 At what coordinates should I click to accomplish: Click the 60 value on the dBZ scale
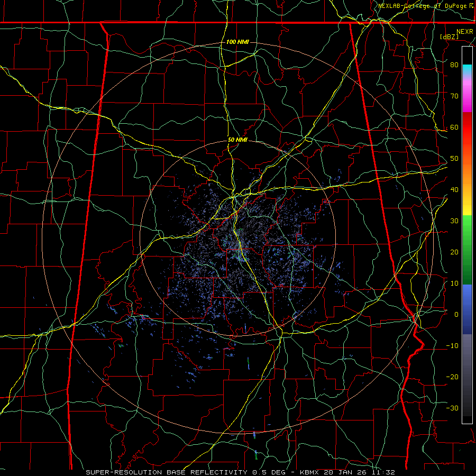point(454,127)
